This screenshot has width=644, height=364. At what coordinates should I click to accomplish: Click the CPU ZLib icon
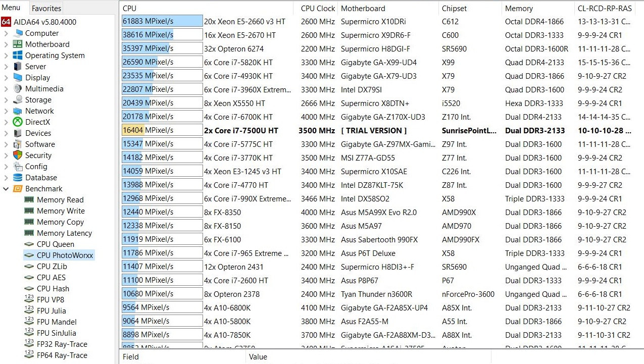pos(29,267)
